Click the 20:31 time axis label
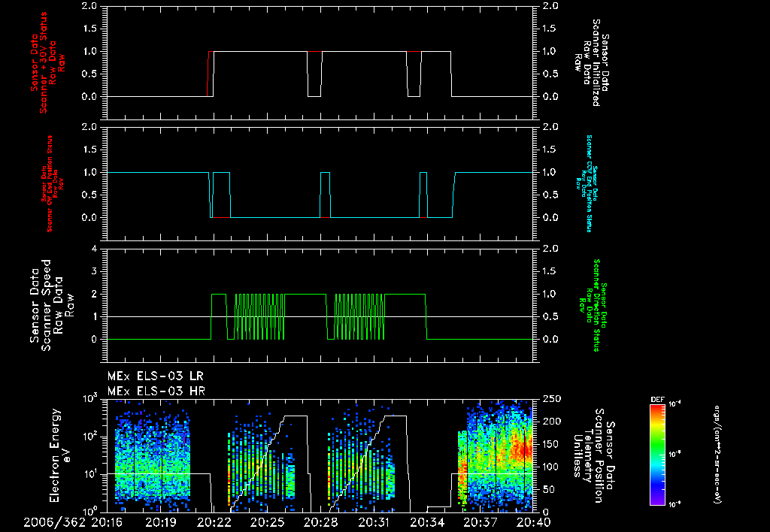770x532 pixels. click(x=374, y=523)
